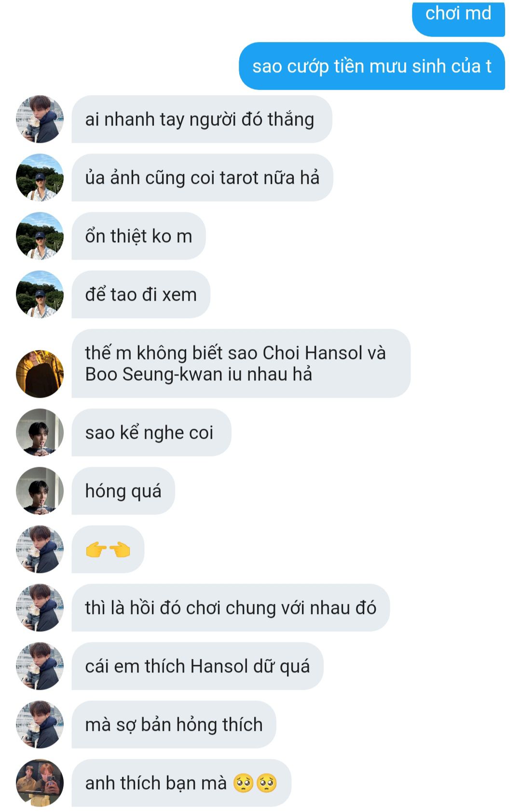Tap message "ai nhanh tay người đó thắng"
The width and height of the screenshot is (521, 812).
(202, 119)
